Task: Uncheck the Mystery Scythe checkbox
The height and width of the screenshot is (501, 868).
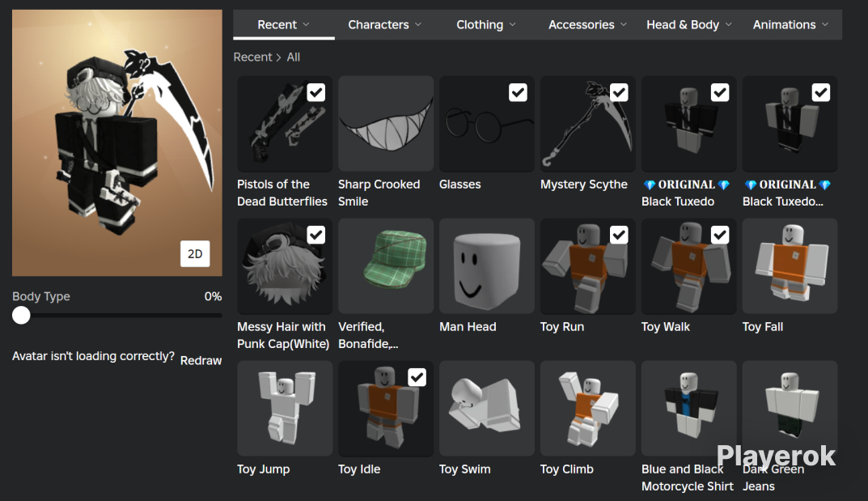Action: [619, 92]
